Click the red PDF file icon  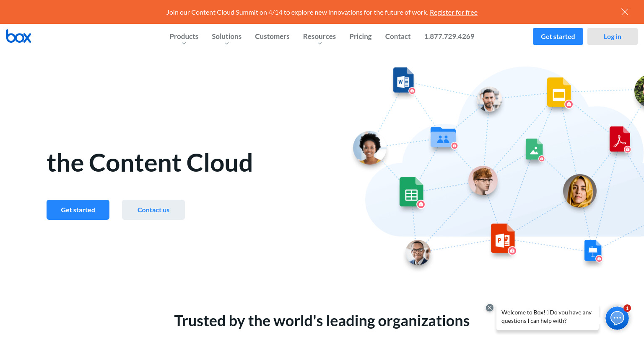tap(620, 139)
